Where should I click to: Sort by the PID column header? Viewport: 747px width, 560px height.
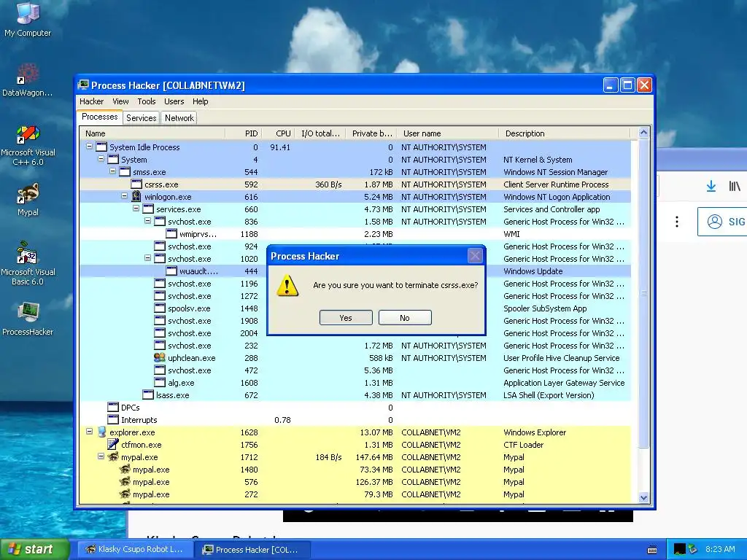pos(243,133)
